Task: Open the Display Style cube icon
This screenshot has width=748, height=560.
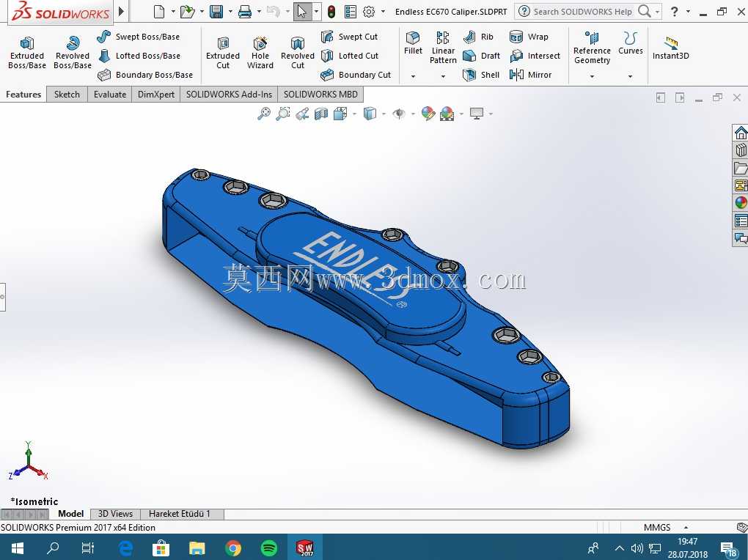Action: tap(370, 114)
